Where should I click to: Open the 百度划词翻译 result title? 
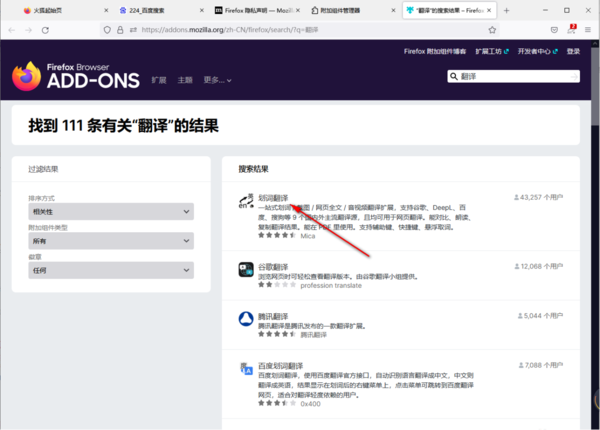pyautogui.click(x=280, y=366)
